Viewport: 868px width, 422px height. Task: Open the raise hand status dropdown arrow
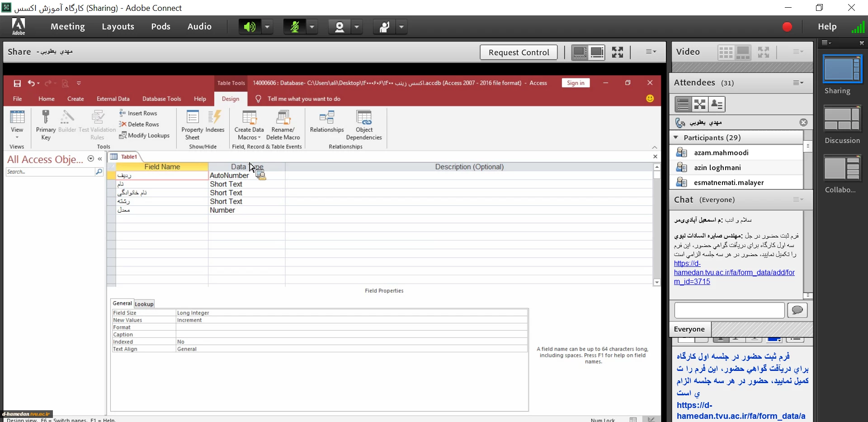(401, 27)
